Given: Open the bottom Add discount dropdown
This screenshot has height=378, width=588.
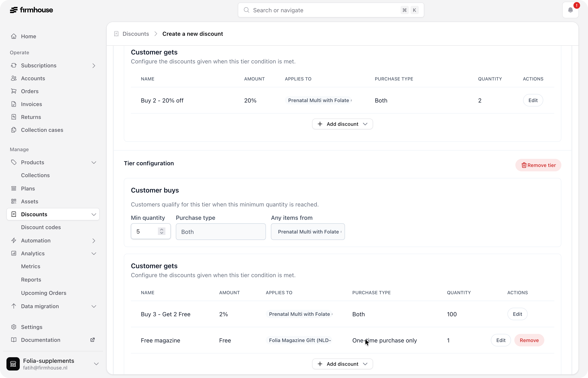Looking at the screenshot, I should coord(342,364).
